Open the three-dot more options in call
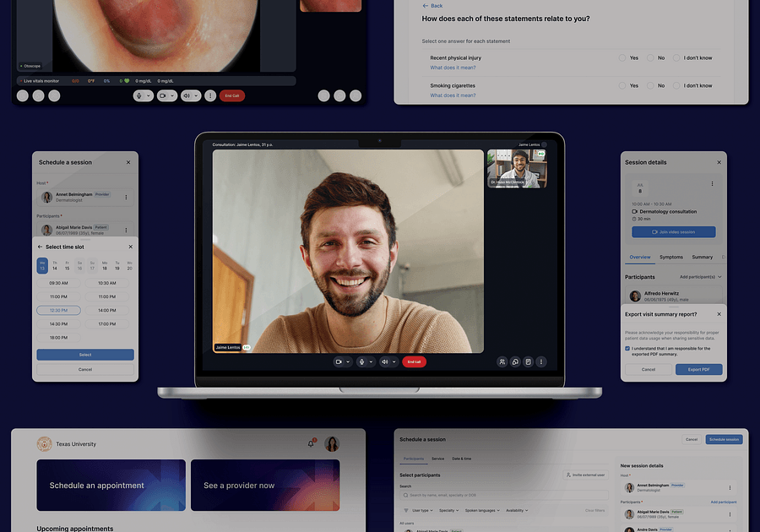Viewport: 760px width, 532px height. pyautogui.click(x=541, y=361)
